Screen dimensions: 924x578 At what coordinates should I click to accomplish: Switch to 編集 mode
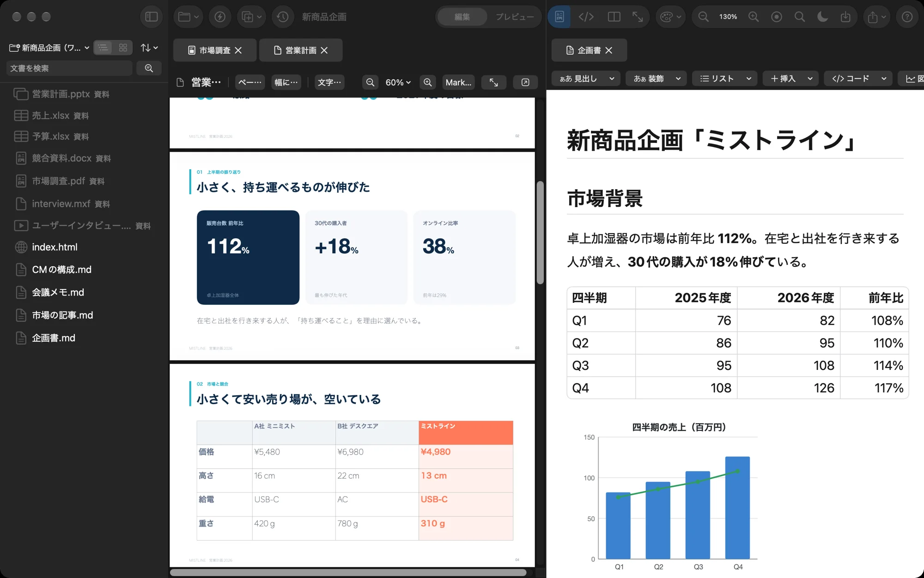click(462, 17)
